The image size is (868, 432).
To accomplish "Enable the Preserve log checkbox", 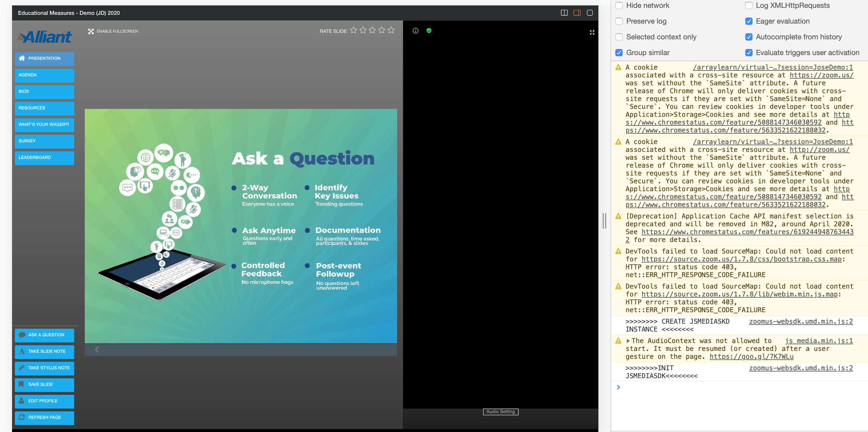I will [x=619, y=21].
